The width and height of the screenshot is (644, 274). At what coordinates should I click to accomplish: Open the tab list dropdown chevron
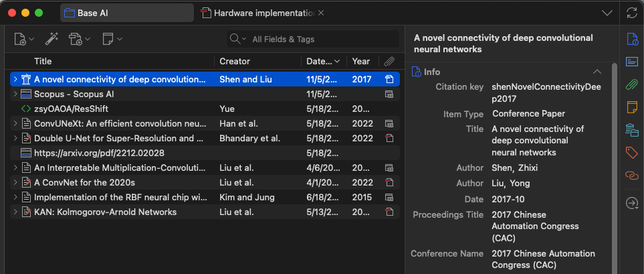point(607,13)
